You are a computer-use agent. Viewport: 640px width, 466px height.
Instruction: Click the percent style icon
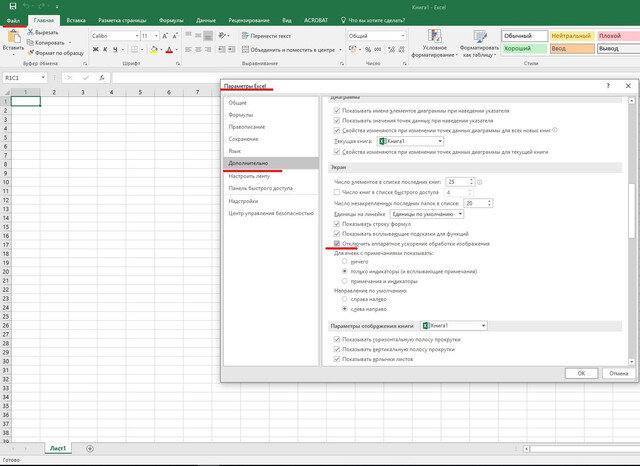[368, 49]
